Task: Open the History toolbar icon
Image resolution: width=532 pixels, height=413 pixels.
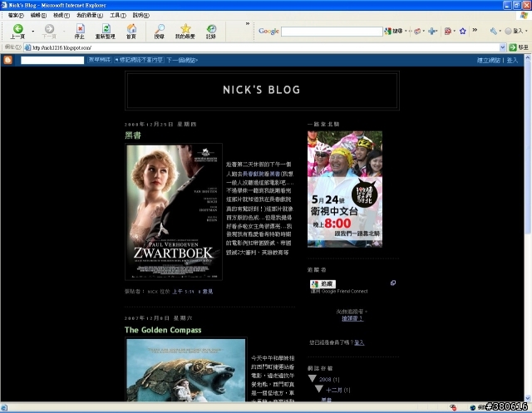Action: click(x=211, y=32)
